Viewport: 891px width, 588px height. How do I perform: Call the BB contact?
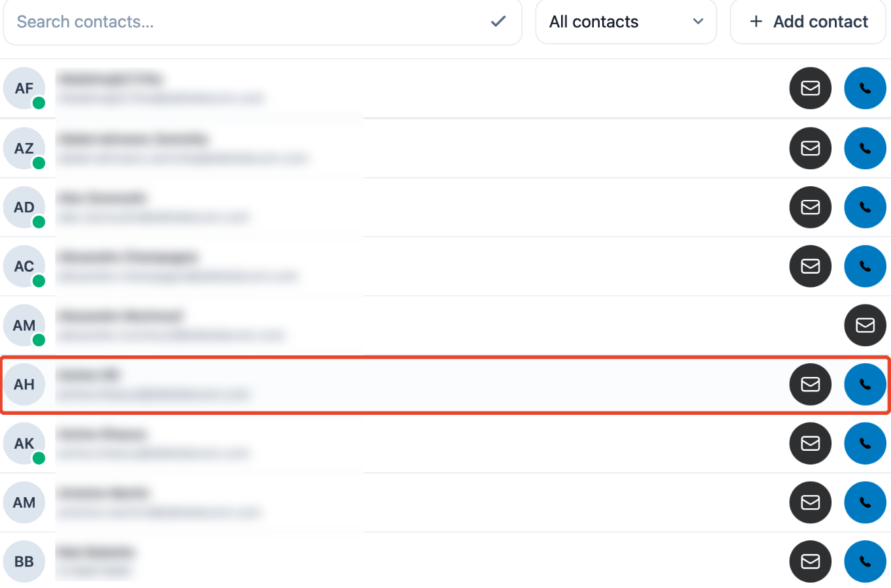coord(865,561)
